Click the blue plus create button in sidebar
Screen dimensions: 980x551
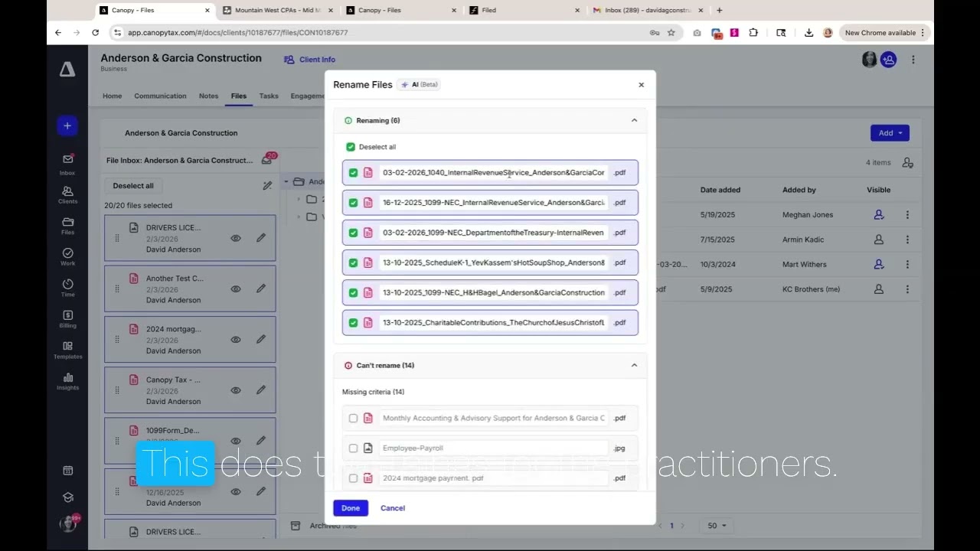[x=67, y=126]
